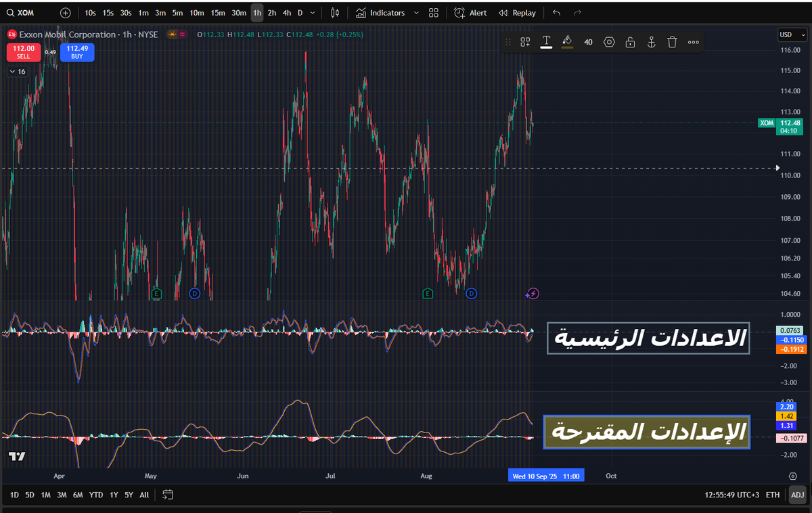Image resolution: width=812 pixels, height=513 pixels.
Task: Click the TradingView logo on the chart
Action: pos(17,456)
